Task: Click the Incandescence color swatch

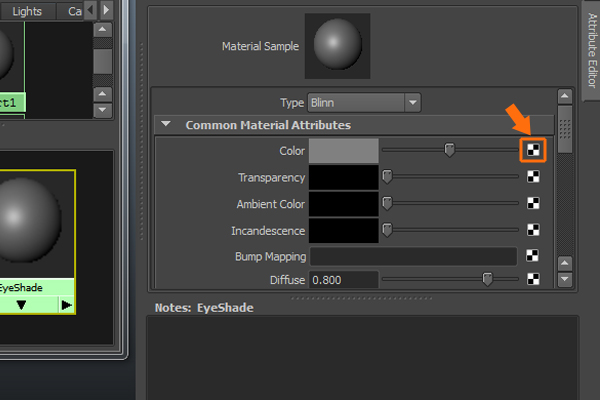Action: pyautogui.click(x=344, y=230)
